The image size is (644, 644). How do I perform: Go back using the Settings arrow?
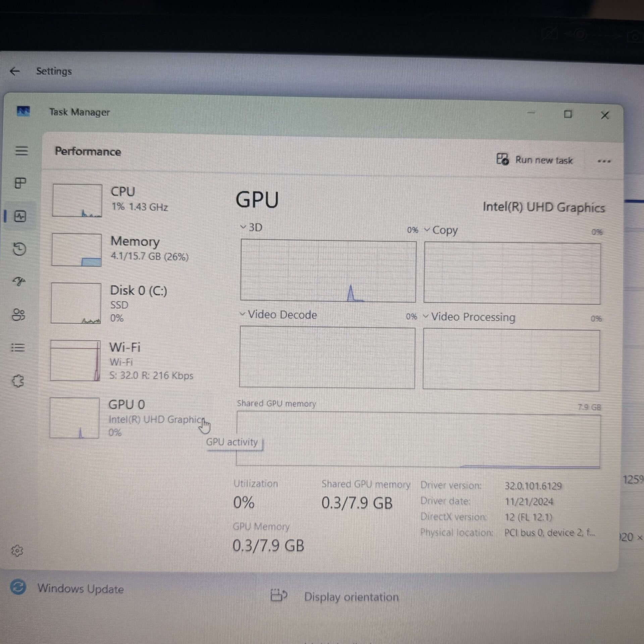click(x=15, y=71)
